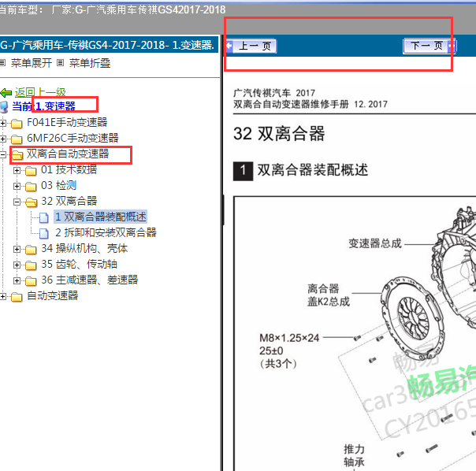Open document 2 拆卸和安装双离合器
The height and width of the screenshot is (471, 476).
pos(106,233)
